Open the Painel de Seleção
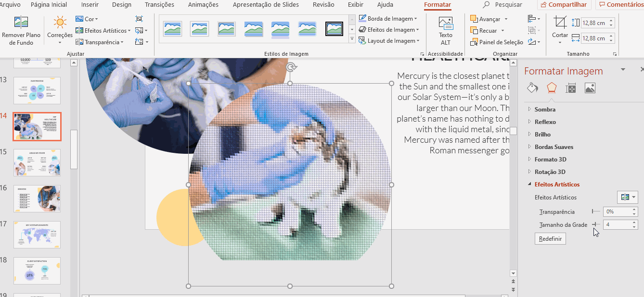 tap(497, 42)
